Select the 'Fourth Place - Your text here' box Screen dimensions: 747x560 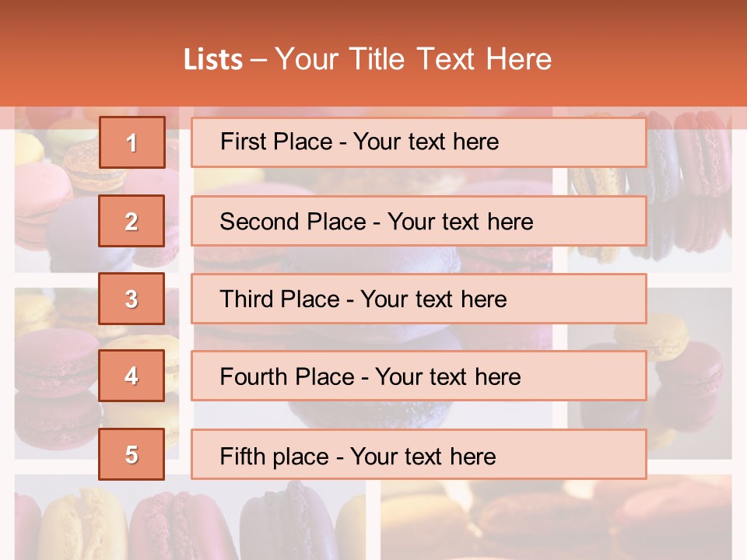click(419, 376)
